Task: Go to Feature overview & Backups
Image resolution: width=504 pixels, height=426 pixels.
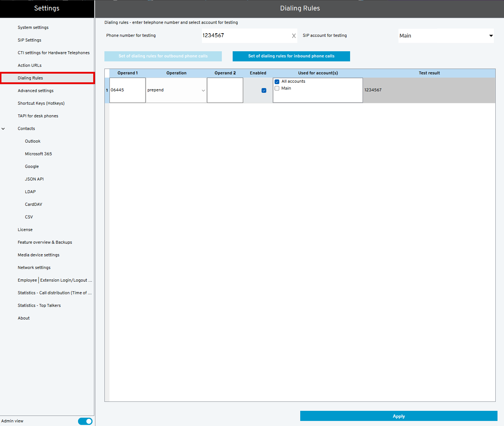Action: (x=45, y=242)
